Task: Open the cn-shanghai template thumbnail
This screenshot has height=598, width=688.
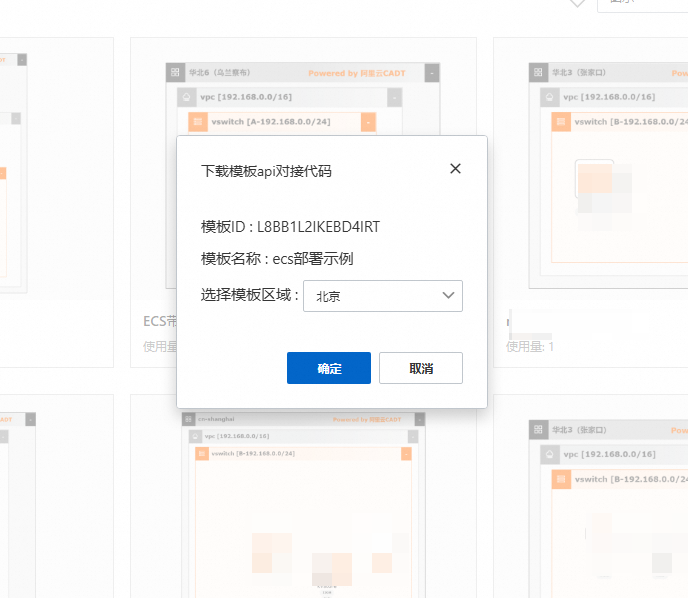Action: pos(304,505)
